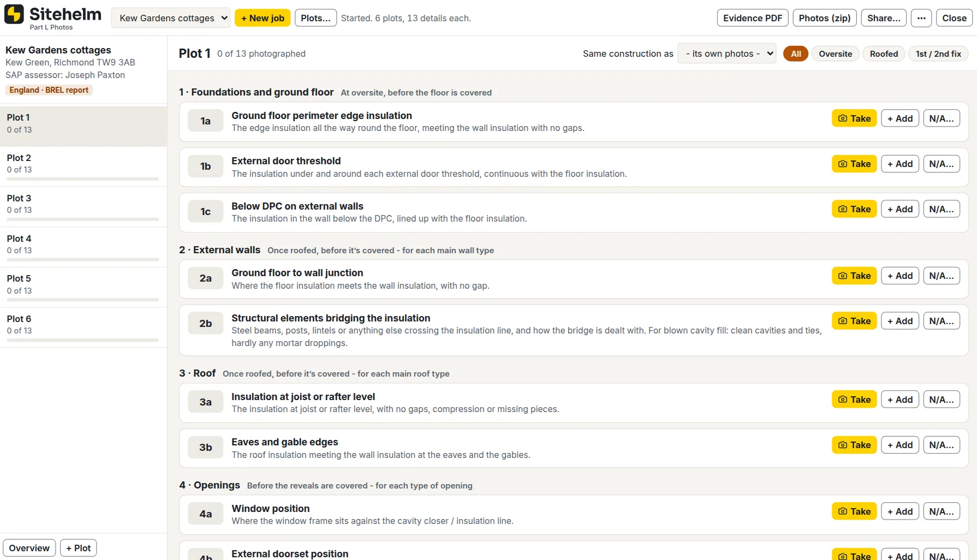Image resolution: width=977 pixels, height=560 pixels.
Task: Select Plot 3 in the sidebar
Action: [x=84, y=207]
